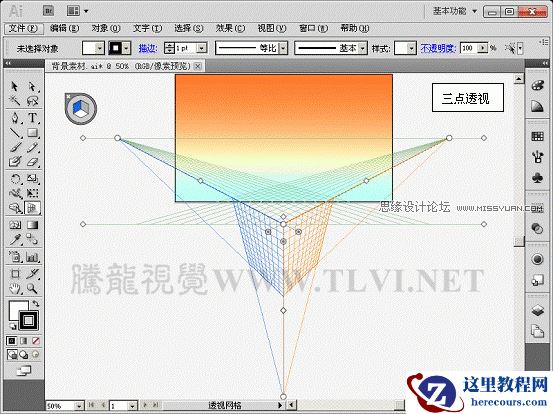Set fill to None (red slash)
553x414 pixels.
coord(36,341)
